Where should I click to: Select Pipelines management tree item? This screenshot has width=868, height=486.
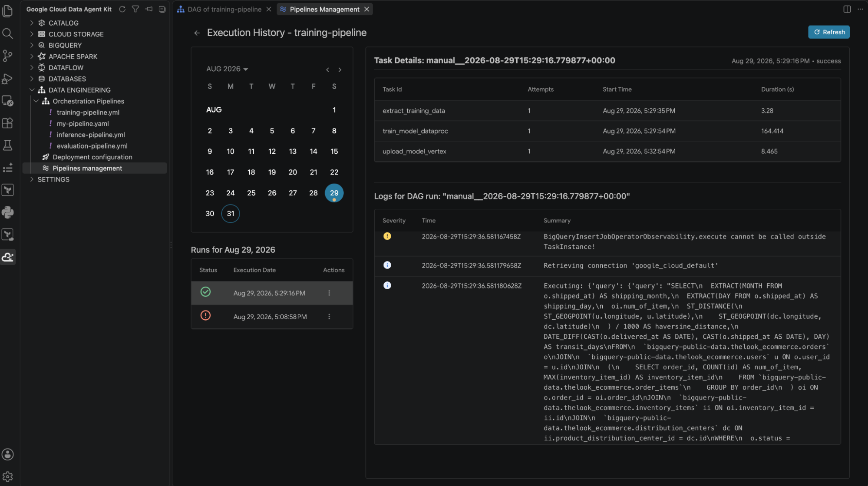tap(95, 169)
